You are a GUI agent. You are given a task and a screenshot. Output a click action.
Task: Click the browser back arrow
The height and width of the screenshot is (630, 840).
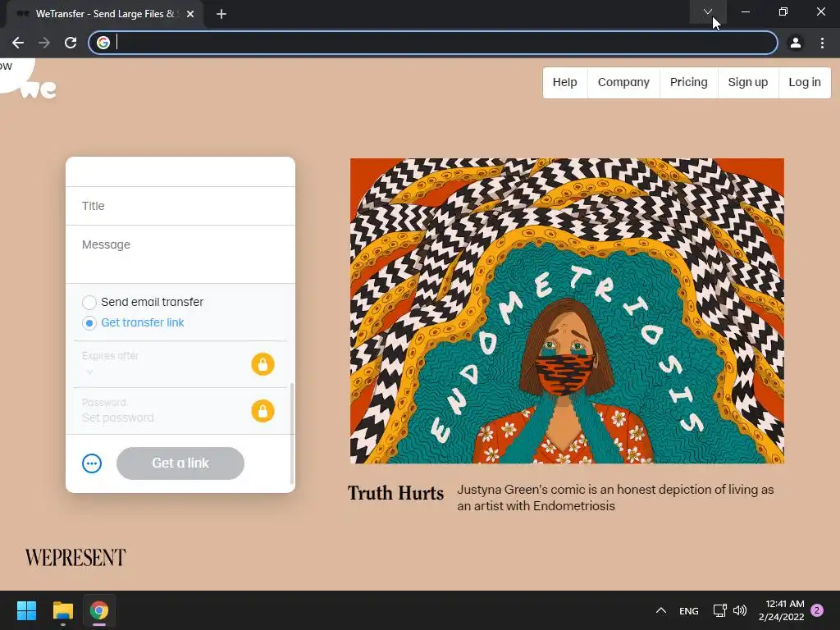(18, 43)
